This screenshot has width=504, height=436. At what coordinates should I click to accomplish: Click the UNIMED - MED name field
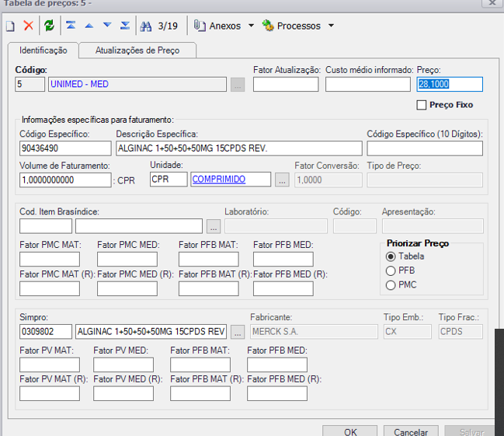pos(137,84)
